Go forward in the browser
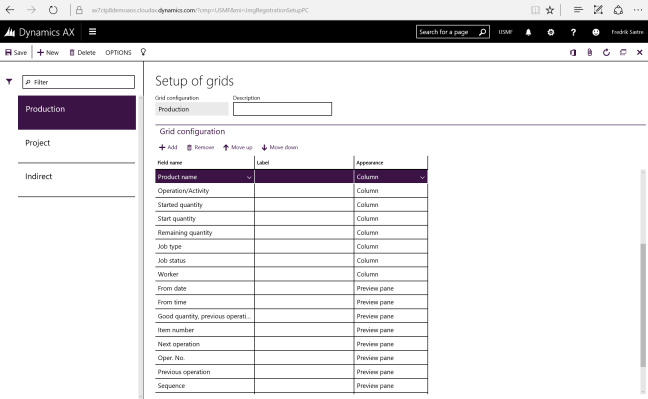 click(31, 10)
